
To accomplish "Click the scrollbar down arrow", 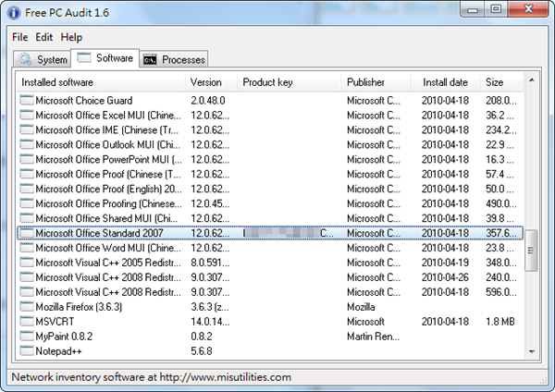I will (x=531, y=351).
